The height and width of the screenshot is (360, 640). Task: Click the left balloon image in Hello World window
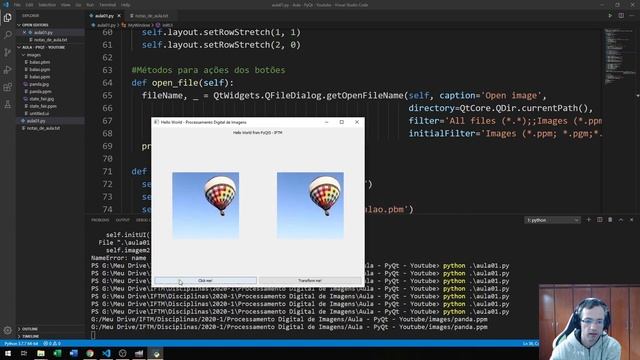pyautogui.click(x=205, y=205)
